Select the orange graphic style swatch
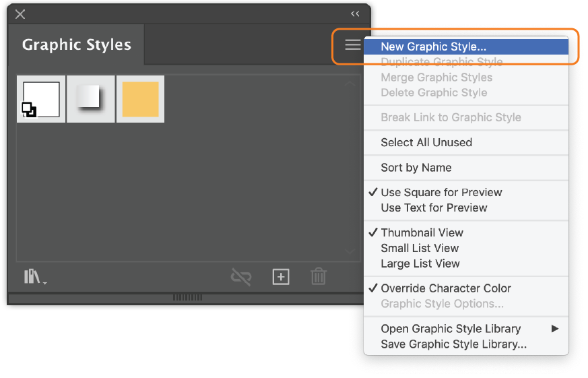The width and height of the screenshot is (588, 378). (x=141, y=99)
